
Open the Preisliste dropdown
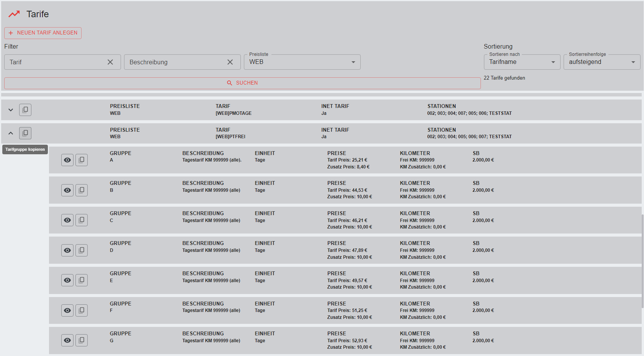pyautogui.click(x=302, y=62)
